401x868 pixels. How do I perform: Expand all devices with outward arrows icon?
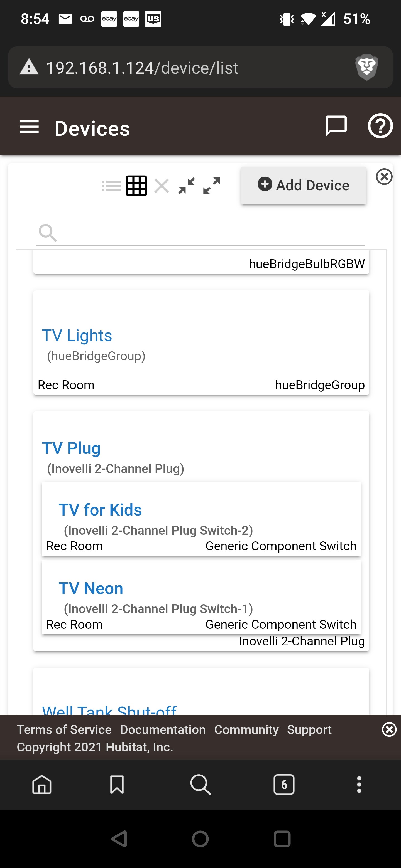[x=212, y=186]
